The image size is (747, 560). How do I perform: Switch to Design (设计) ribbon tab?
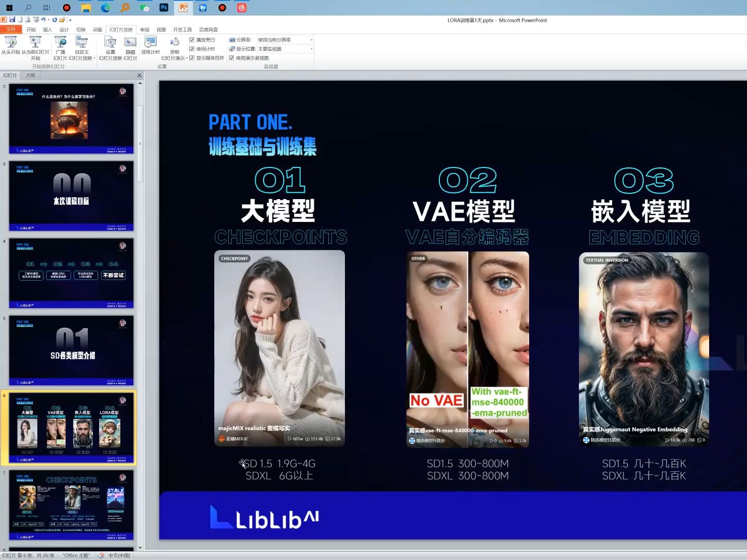(64, 30)
